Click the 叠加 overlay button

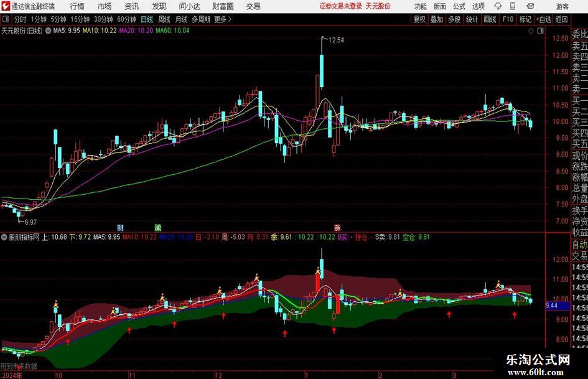(437, 19)
